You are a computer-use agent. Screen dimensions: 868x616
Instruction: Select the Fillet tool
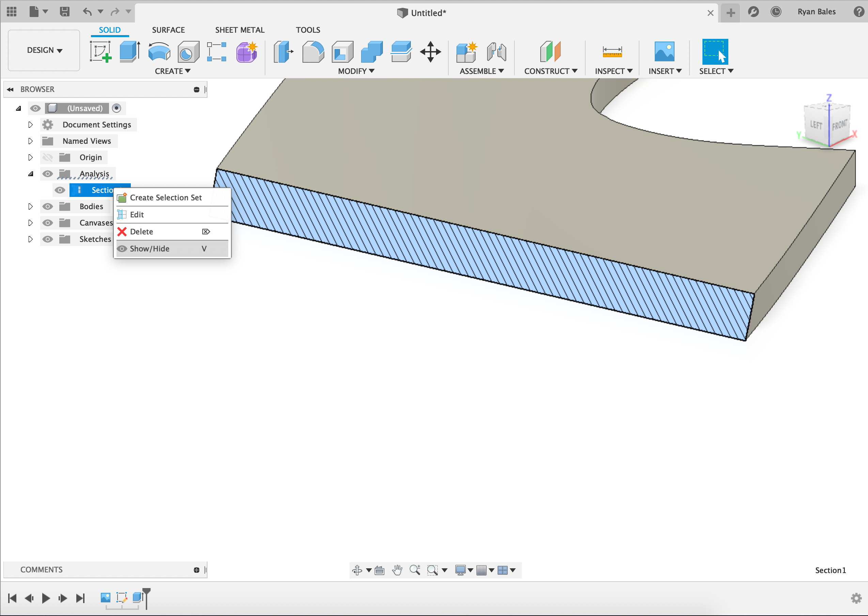pos(313,51)
